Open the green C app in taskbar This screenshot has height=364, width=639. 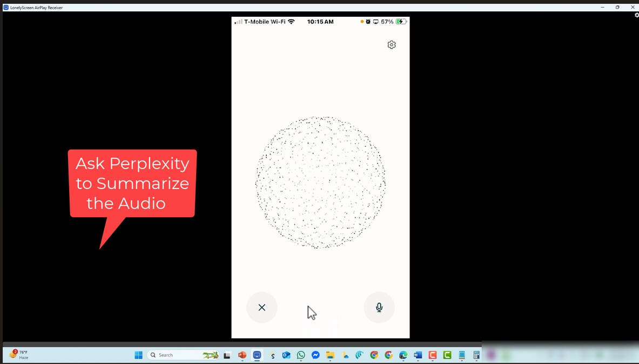click(x=447, y=355)
